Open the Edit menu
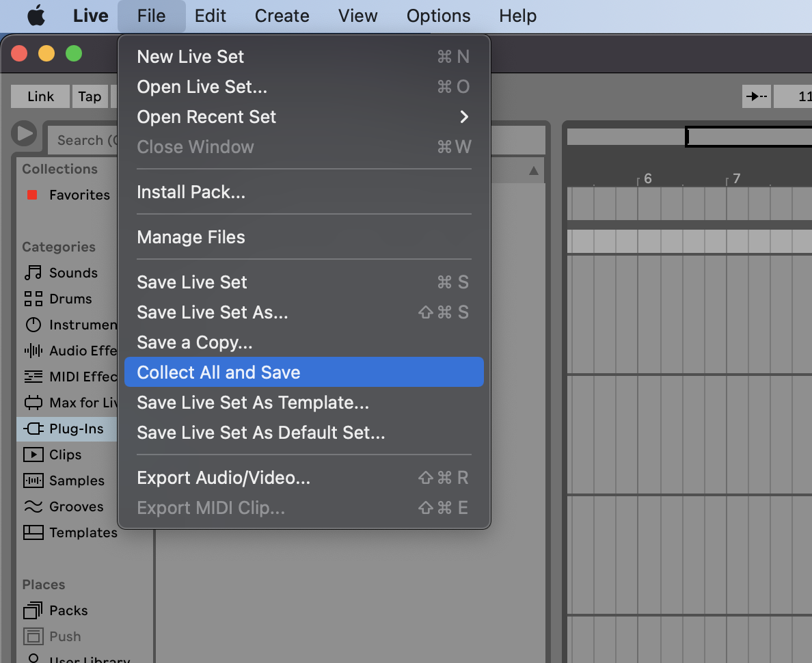812x663 pixels. pos(211,16)
